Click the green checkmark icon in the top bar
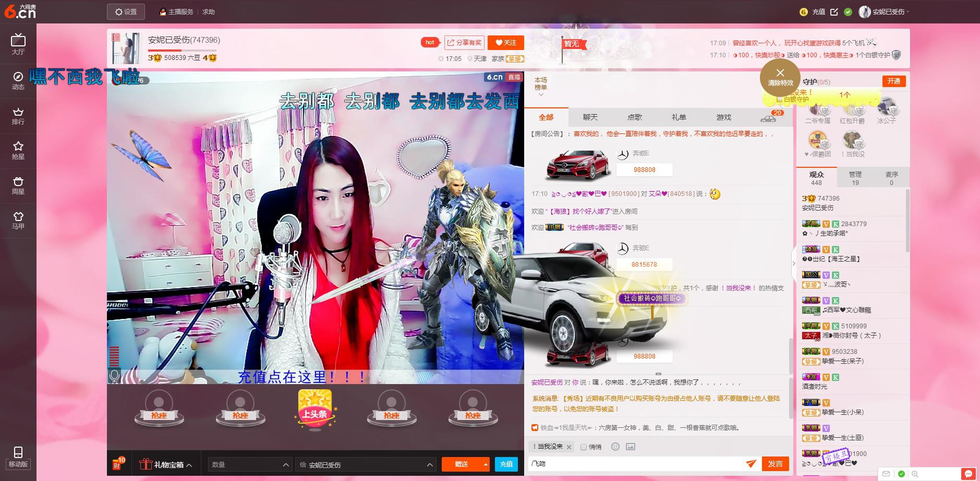980x481 pixels. click(848, 11)
